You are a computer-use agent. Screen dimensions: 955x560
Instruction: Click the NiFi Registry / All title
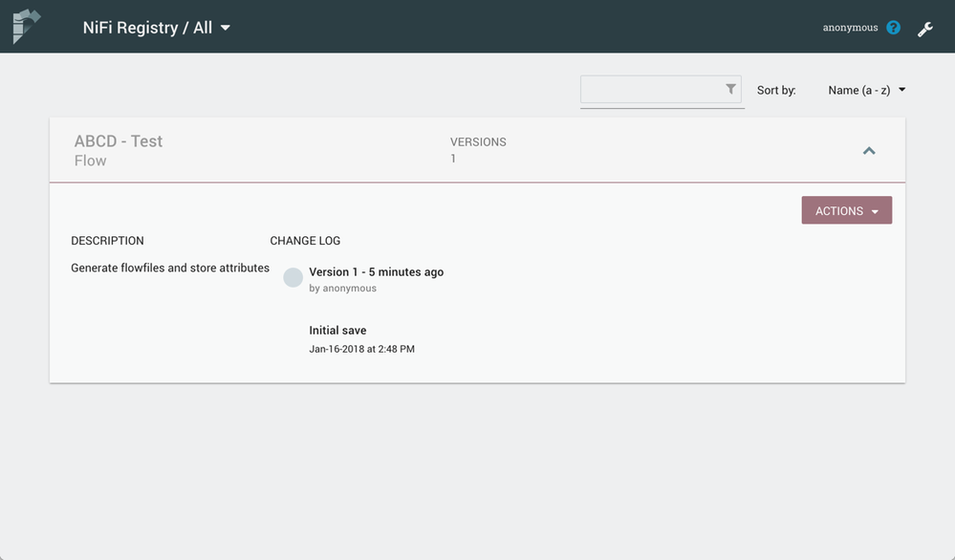147,28
